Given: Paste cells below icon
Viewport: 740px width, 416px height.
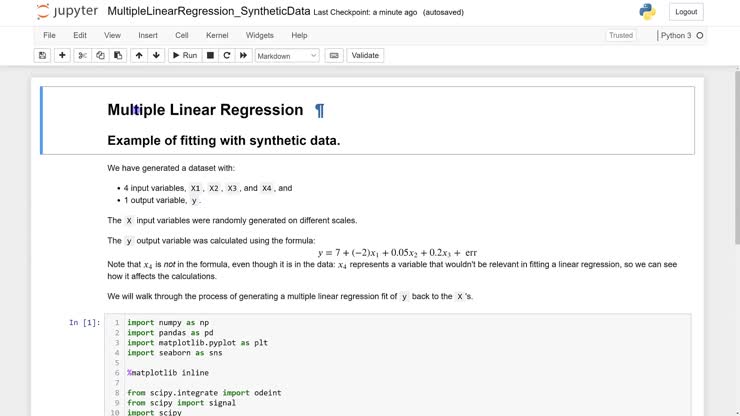Looking at the screenshot, I should coord(118,55).
